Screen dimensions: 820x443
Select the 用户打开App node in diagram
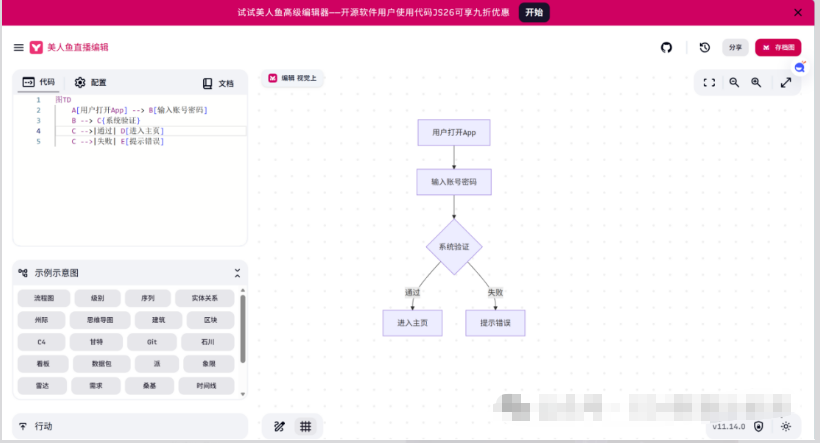(x=454, y=132)
